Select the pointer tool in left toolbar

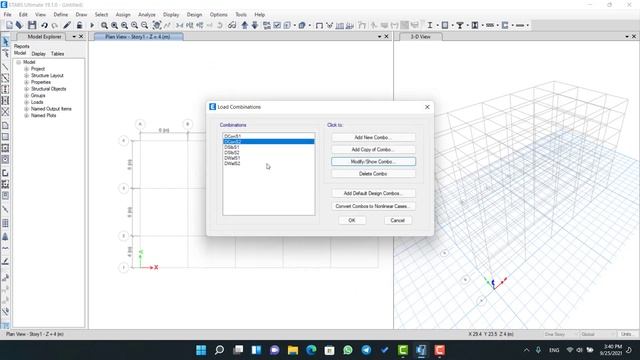coord(5,42)
